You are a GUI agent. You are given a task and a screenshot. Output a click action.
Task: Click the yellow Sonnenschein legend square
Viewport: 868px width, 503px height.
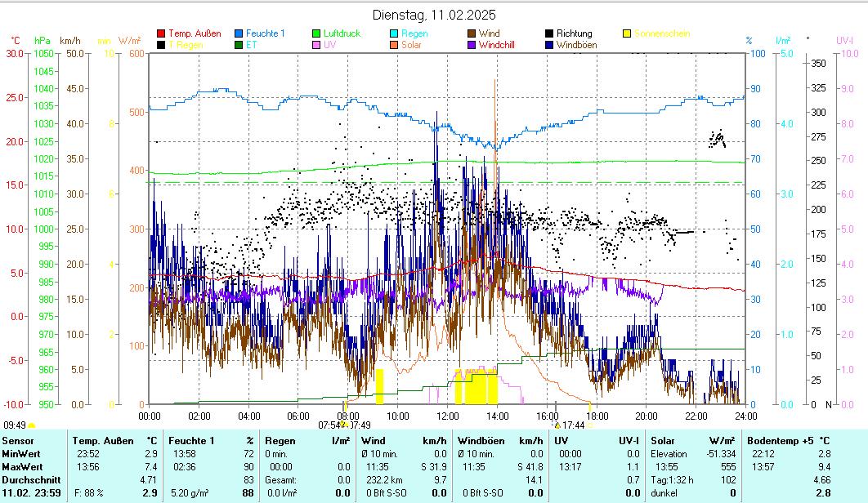click(x=627, y=33)
